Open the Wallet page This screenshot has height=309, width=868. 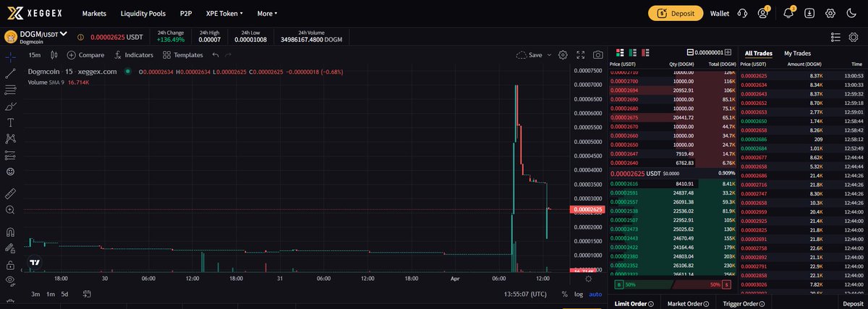point(720,13)
